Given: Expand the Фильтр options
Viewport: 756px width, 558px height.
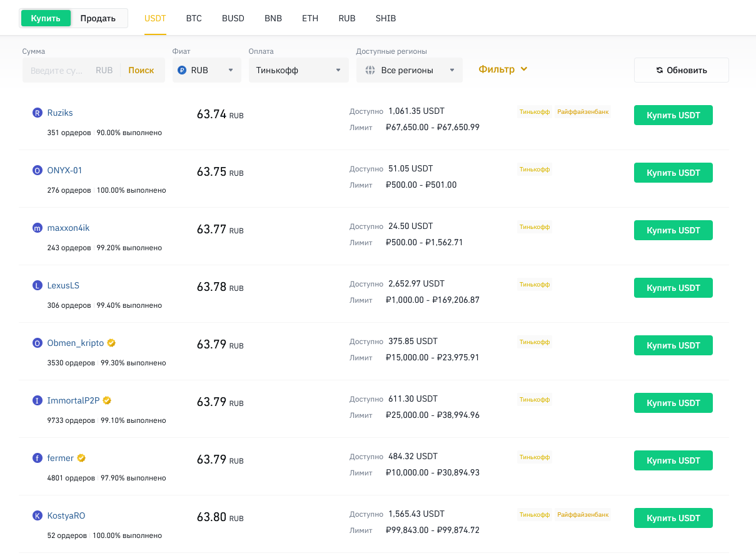Looking at the screenshot, I should click(x=503, y=69).
